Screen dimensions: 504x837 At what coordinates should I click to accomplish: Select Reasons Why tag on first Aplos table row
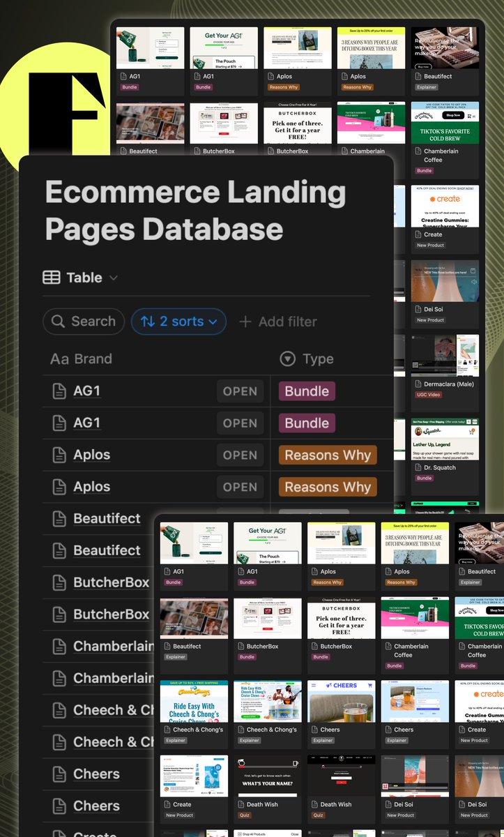pos(328,455)
